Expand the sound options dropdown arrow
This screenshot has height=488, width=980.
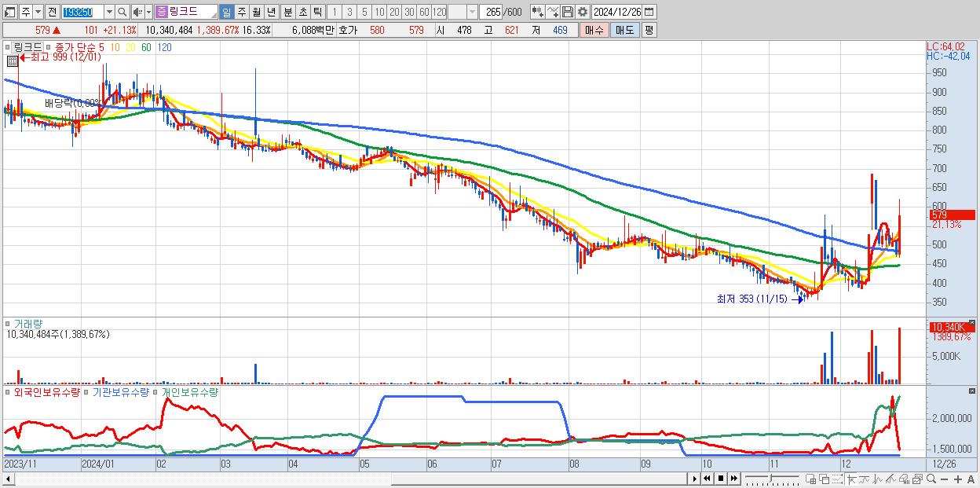(x=148, y=13)
